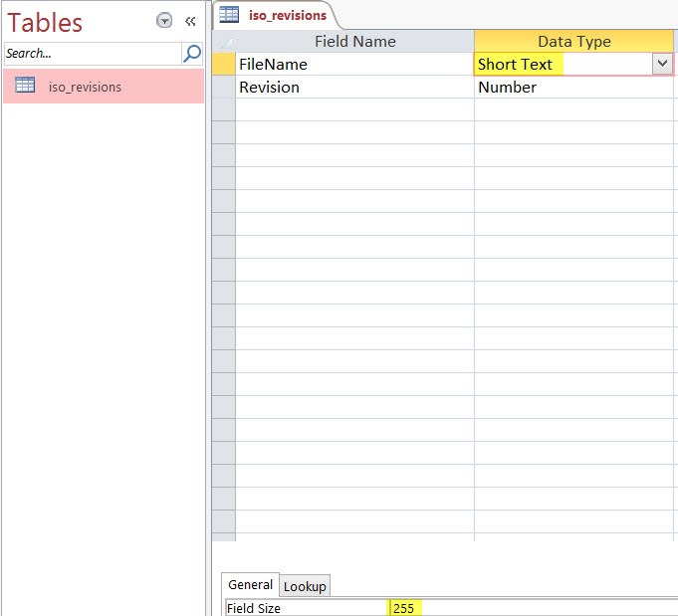Collapse the navigation pane with double chevron
Viewport: 678px width, 616px height.
coord(190,21)
